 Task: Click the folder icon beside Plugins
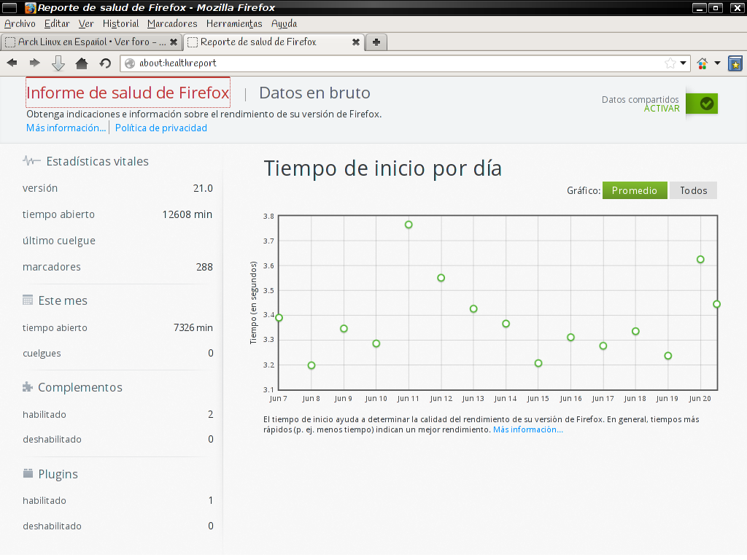click(x=28, y=472)
